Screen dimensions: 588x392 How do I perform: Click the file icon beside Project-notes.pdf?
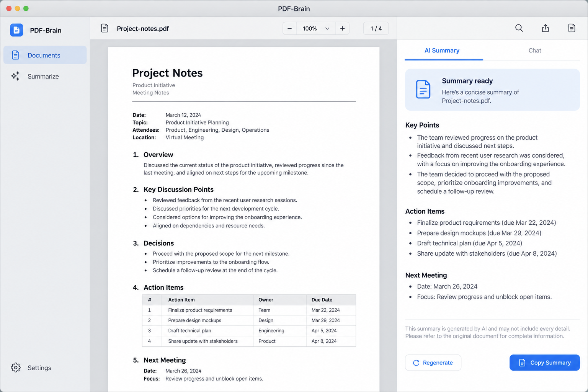105,28
